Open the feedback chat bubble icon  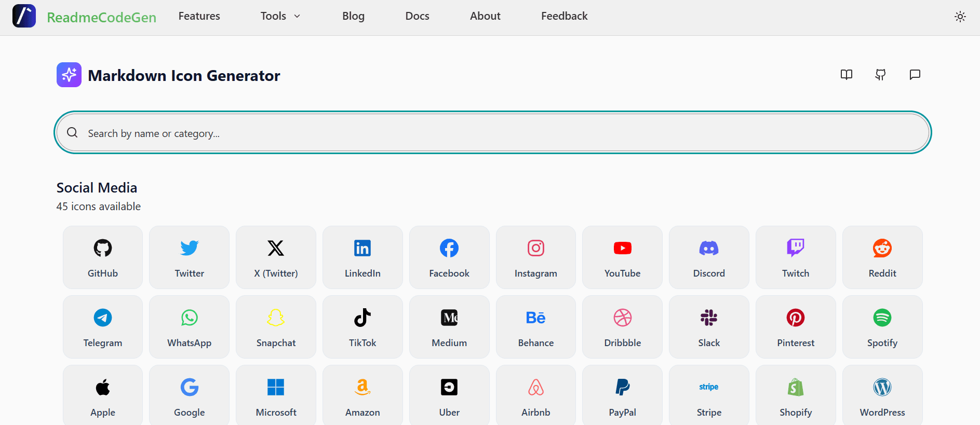(915, 75)
